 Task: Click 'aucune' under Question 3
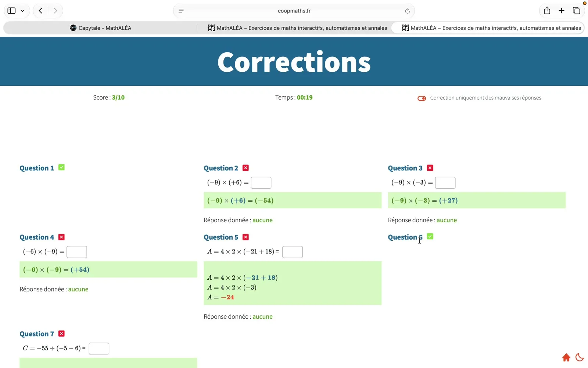tap(447, 220)
